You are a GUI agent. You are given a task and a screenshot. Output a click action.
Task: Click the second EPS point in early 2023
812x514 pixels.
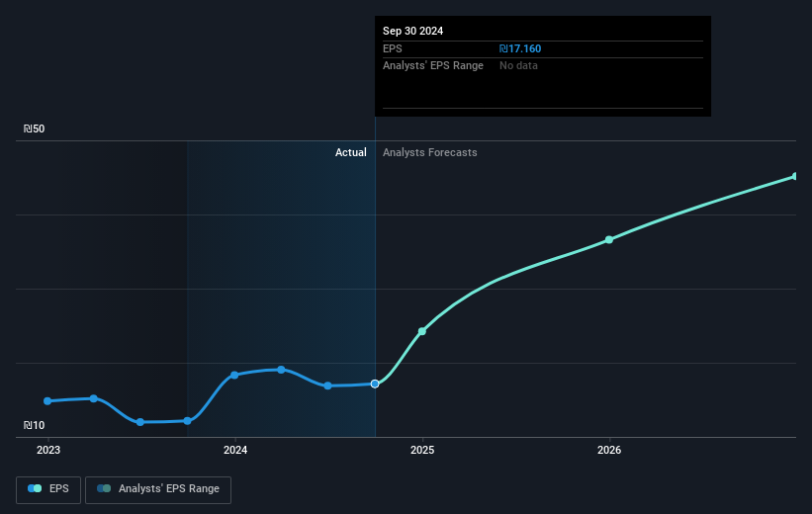[x=94, y=398]
